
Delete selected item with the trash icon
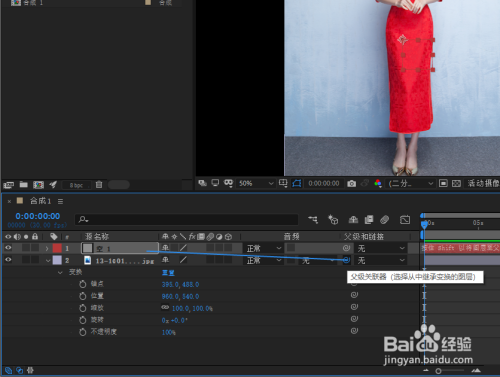pos(99,184)
